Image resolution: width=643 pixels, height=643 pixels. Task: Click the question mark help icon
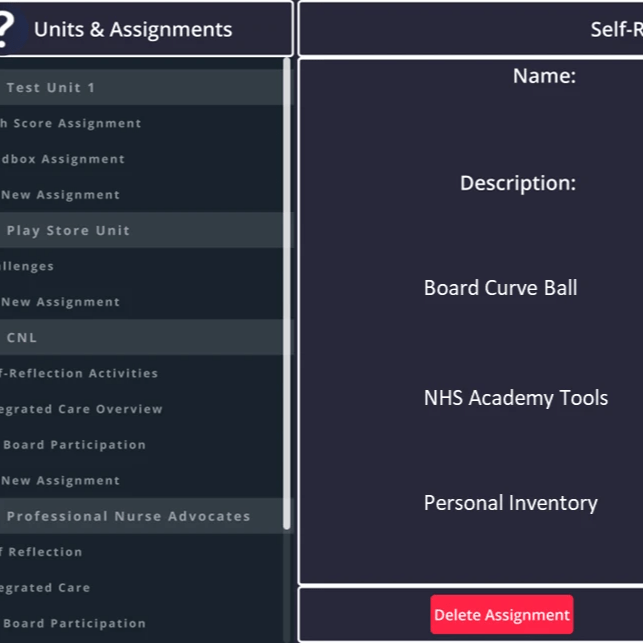[x=7, y=29]
